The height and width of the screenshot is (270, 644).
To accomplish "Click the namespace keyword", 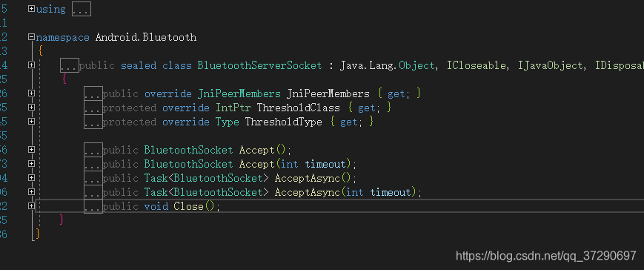I will [62, 37].
